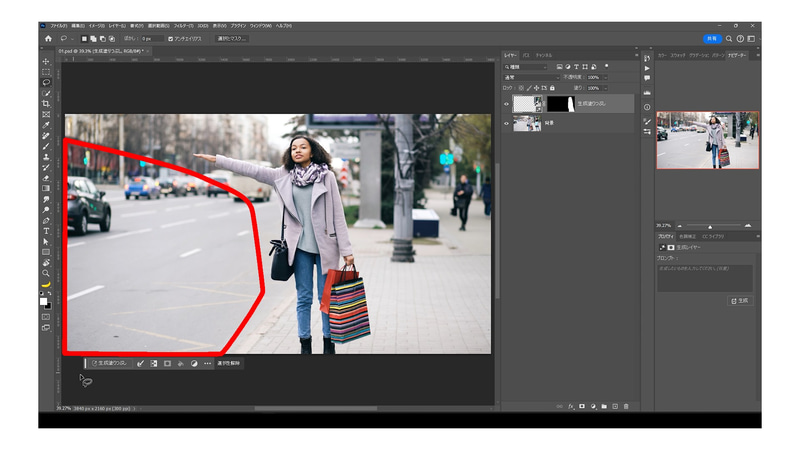The image size is (800, 450).
Task: Click the blue Share button
Action: coord(712,39)
